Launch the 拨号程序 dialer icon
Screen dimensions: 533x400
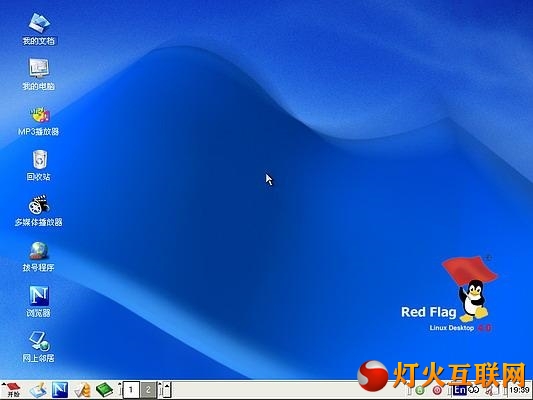coord(39,256)
